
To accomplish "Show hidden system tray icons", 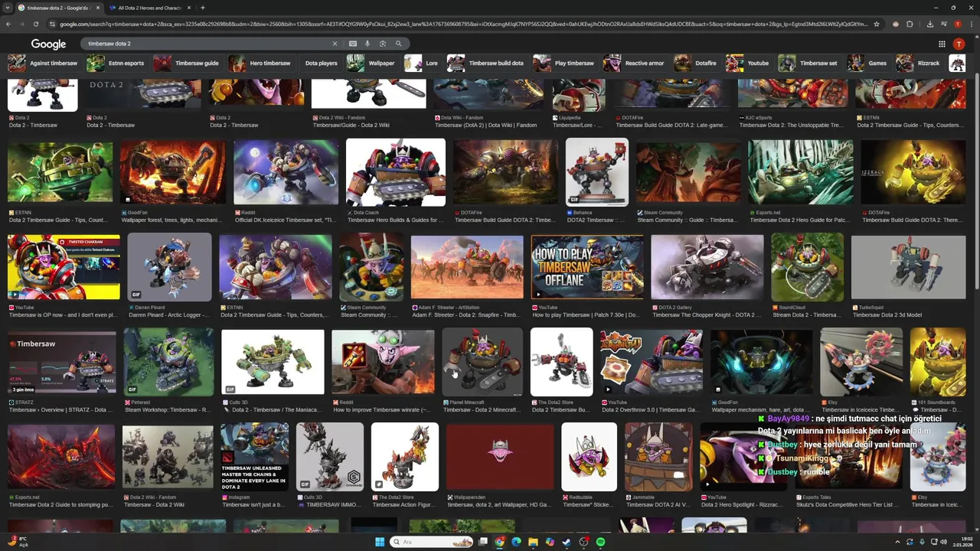I will [x=897, y=542].
